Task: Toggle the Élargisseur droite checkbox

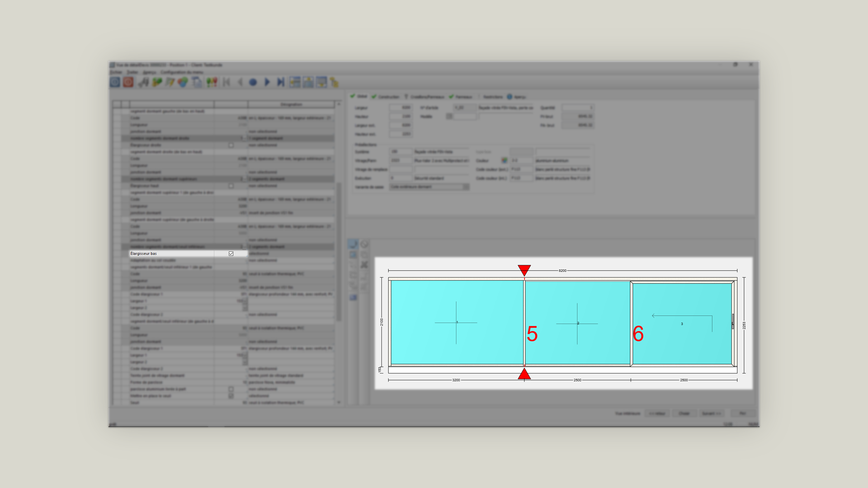Action: (x=231, y=145)
